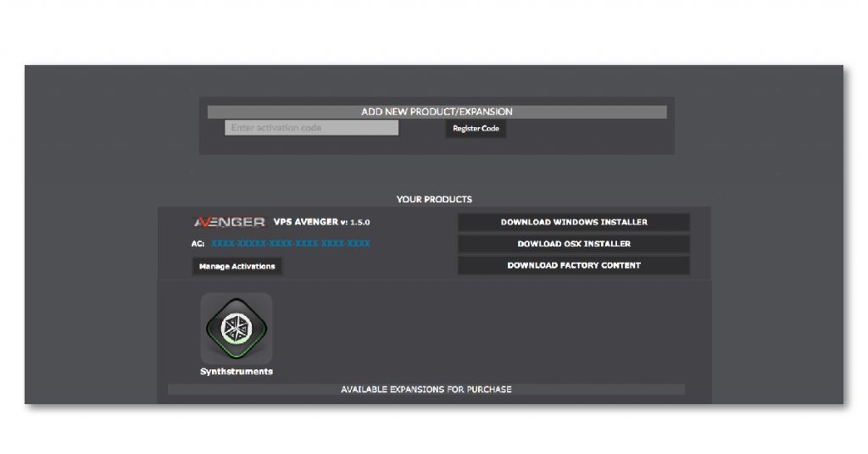The image size is (868, 454).
Task: Click the Available Expansions For Purchase bar
Action: tap(426, 390)
